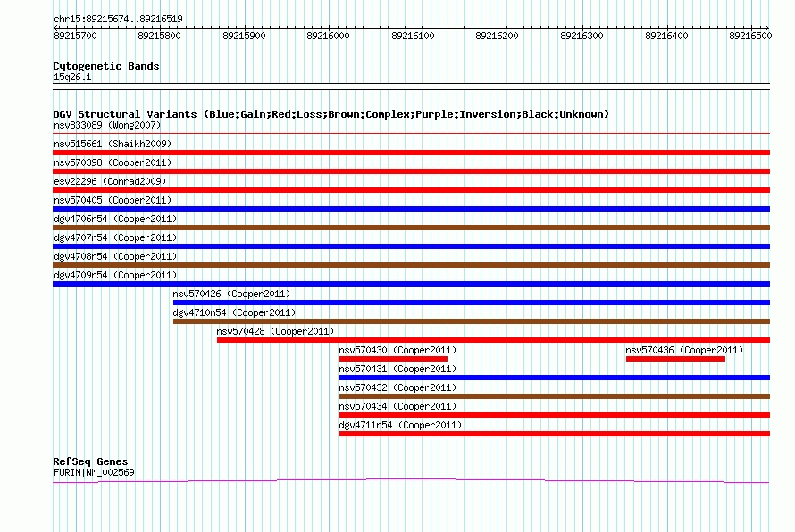Click the nsv570432 brown complex bar
795x532 pixels.
click(555, 396)
